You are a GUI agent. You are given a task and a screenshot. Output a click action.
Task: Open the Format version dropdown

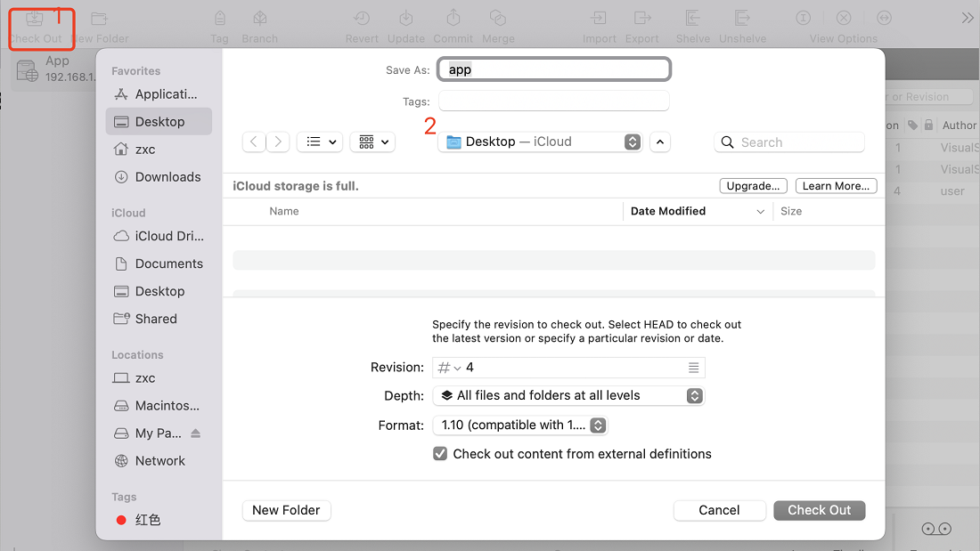[x=520, y=425]
